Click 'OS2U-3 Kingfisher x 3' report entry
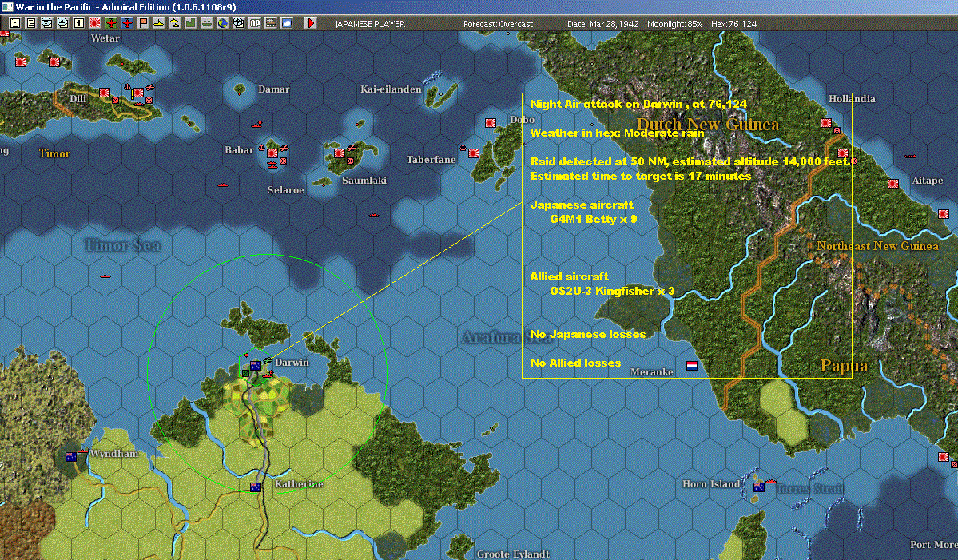Viewport: 958px width, 560px height. (612, 291)
